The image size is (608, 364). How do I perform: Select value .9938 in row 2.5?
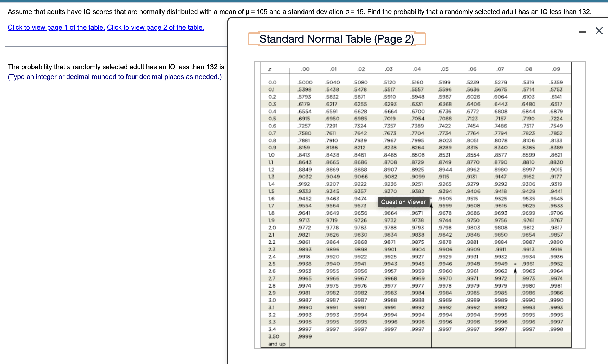coord(304,264)
